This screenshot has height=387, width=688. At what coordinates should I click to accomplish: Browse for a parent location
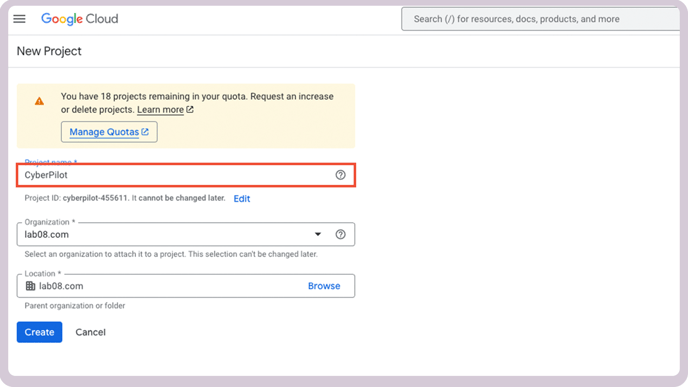[324, 286]
